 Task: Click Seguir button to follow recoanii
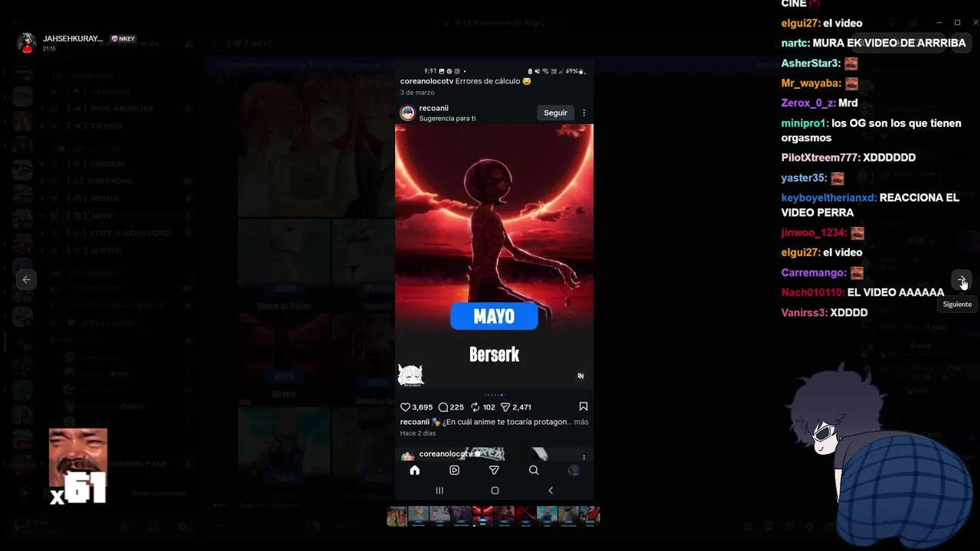[556, 112]
